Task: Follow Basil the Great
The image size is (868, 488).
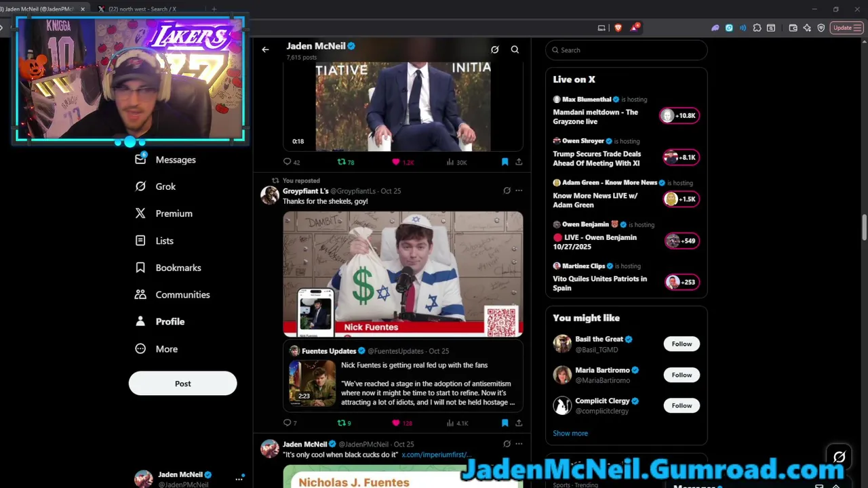Action: [682, 344]
